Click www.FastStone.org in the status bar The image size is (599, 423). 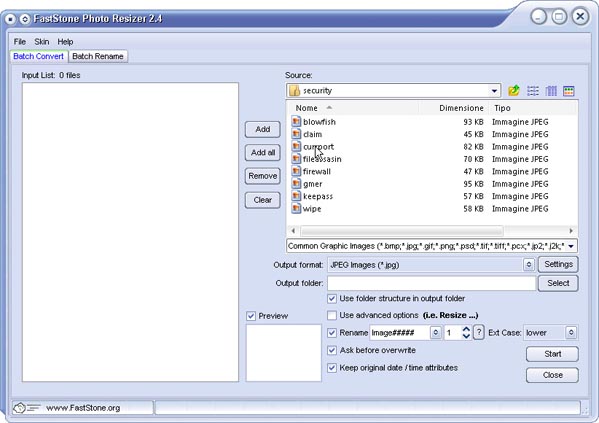(83, 408)
